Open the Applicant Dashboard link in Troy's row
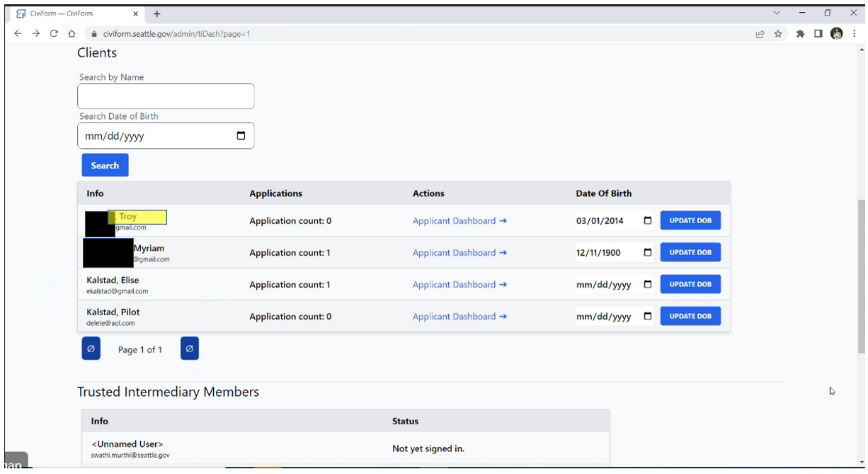 [459, 220]
